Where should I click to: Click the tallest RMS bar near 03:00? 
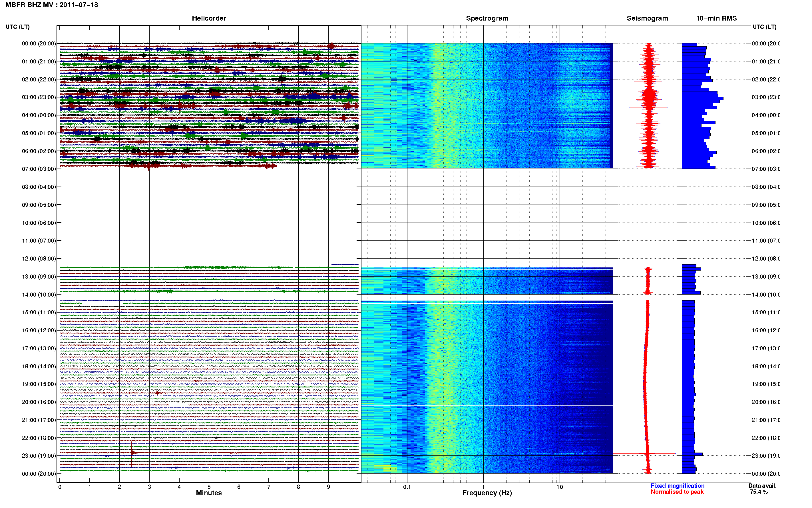(703, 99)
